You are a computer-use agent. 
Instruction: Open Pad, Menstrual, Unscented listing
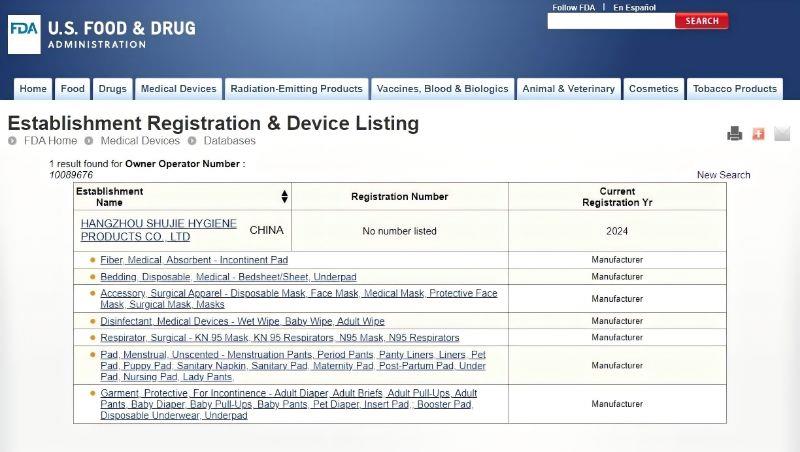point(293,365)
